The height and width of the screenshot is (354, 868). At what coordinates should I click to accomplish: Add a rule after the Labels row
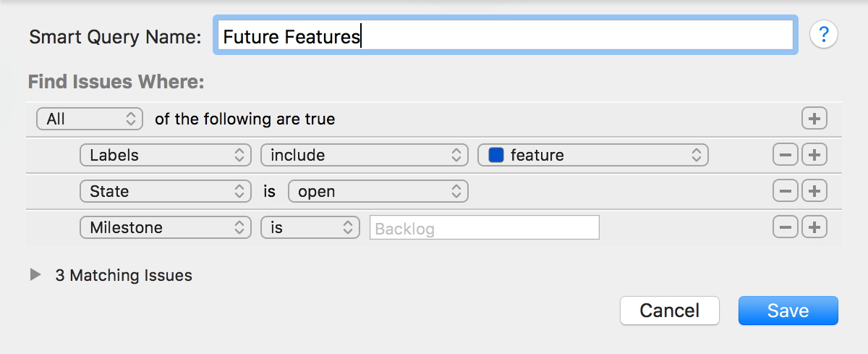814,155
